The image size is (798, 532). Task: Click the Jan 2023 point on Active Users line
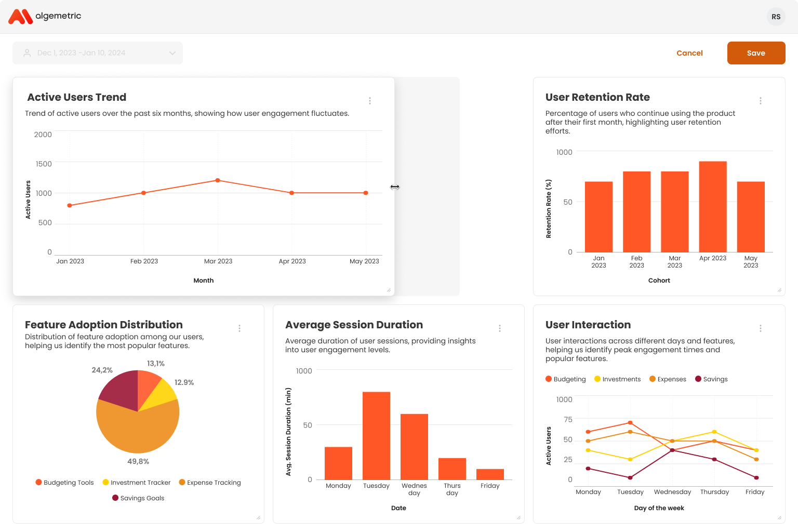click(x=70, y=206)
